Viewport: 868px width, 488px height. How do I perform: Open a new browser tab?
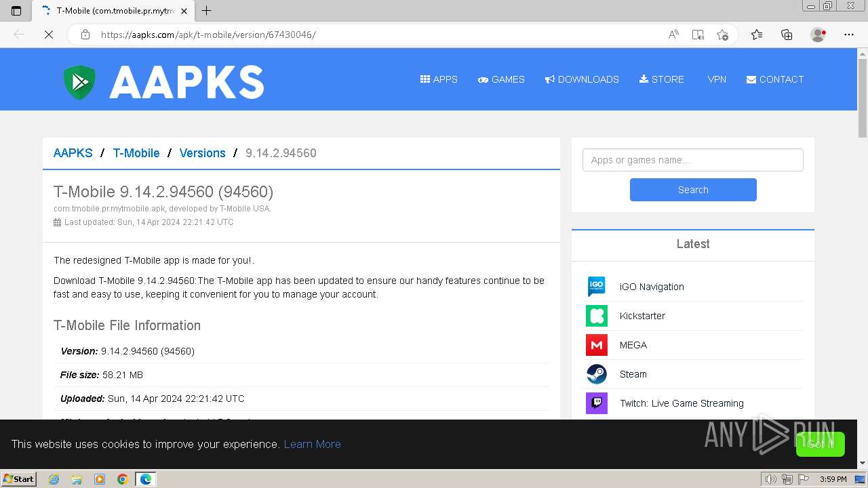point(207,11)
